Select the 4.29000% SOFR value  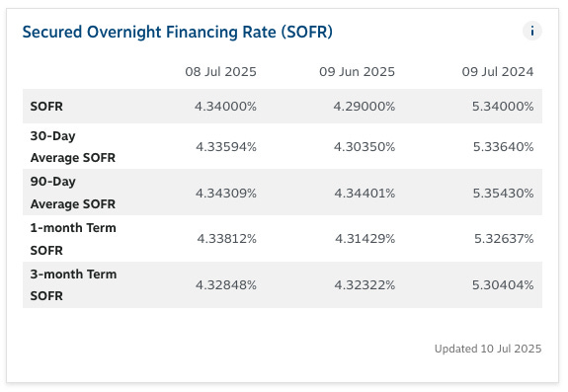click(365, 107)
